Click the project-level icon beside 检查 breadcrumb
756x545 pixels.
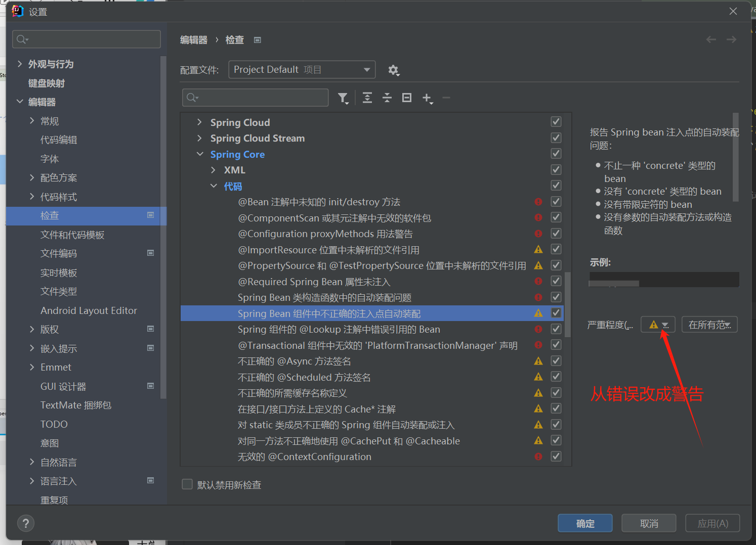258,40
